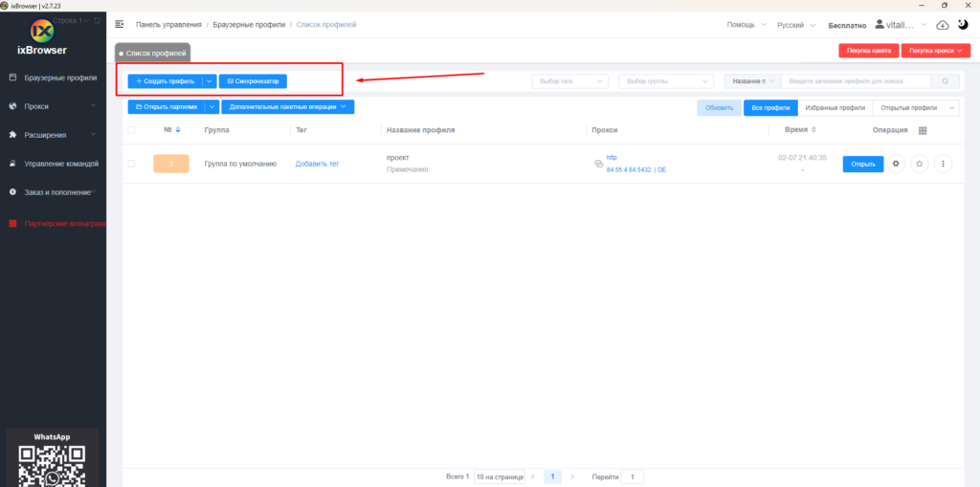The height and width of the screenshot is (487, 980).
Task: Toggle dark mode with the moon icon
Action: [963, 24]
